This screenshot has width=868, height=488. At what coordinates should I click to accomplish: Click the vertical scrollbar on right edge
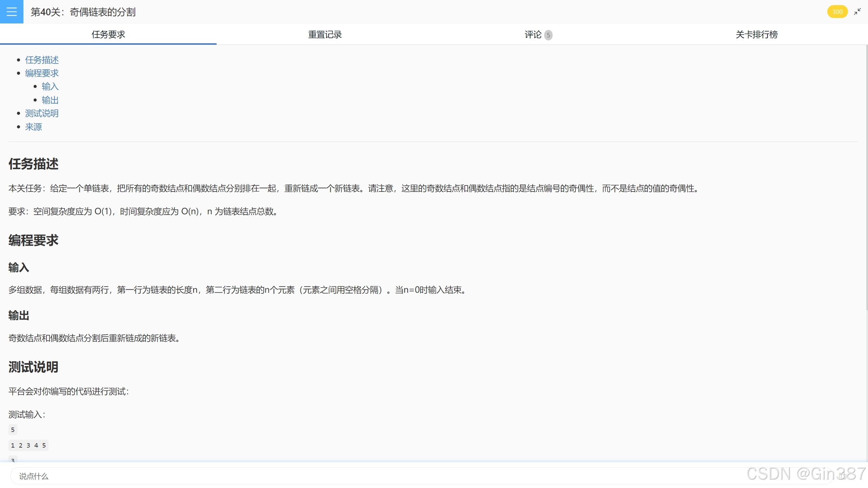click(x=866, y=177)
